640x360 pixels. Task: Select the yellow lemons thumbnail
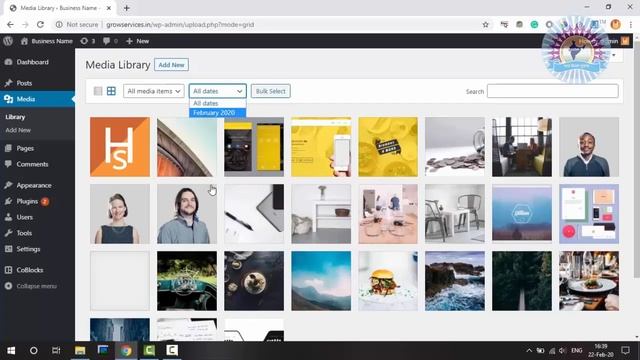(x=388, y=147)
